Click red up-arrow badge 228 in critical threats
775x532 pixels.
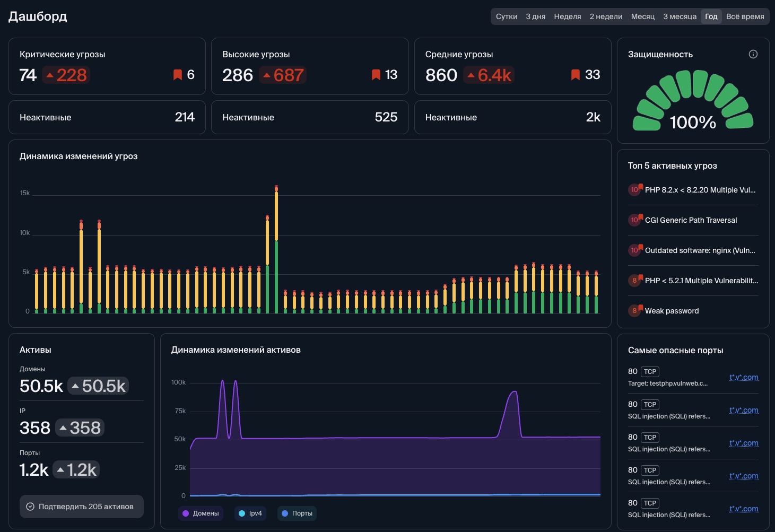pyautogui.click(x=66, y=75)
